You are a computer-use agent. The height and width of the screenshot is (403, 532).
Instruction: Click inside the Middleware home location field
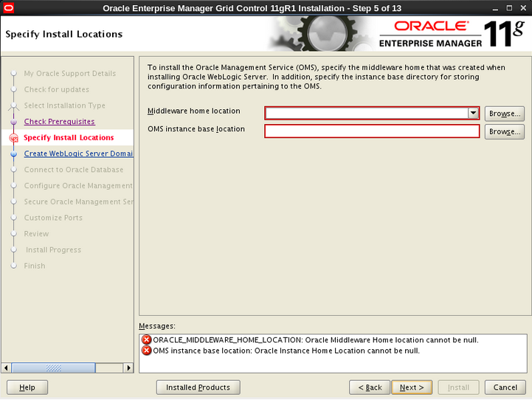pos(367,113)
